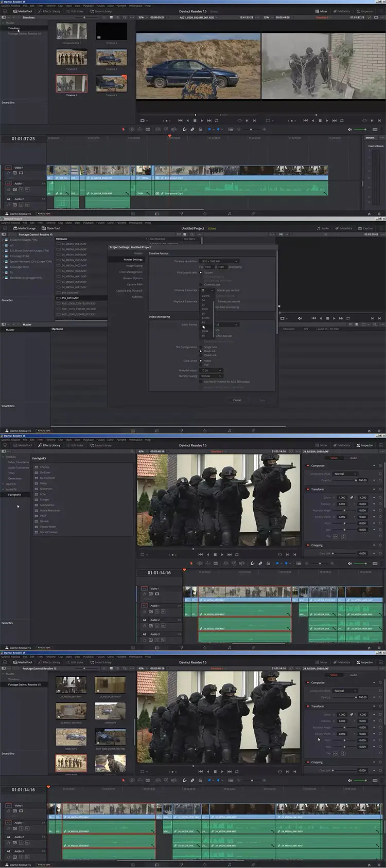
Task: Collapse the Audio FX tree arrow
Action: tap(3, 489)
